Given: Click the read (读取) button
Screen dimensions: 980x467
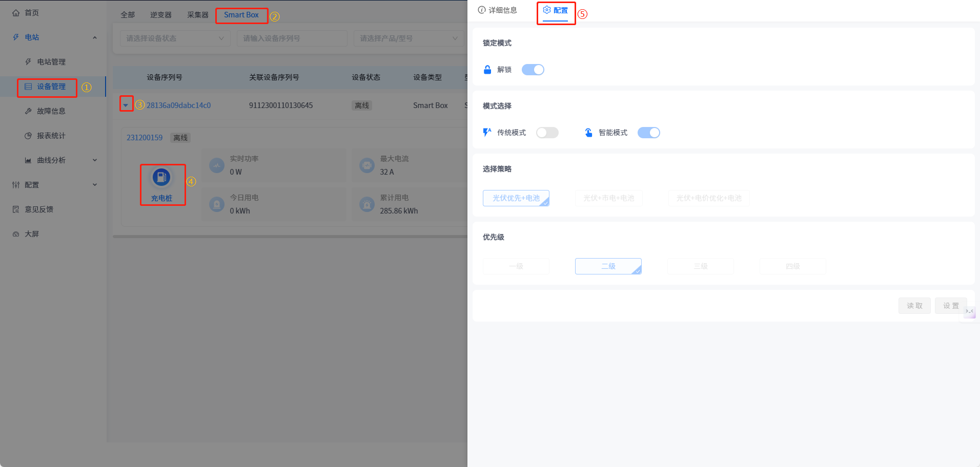Looking at the screenshot, I should click(914, 306).
